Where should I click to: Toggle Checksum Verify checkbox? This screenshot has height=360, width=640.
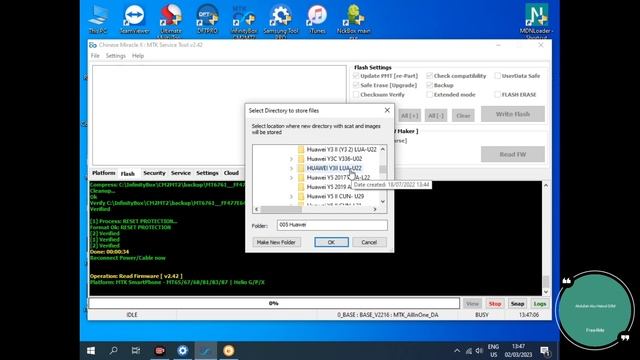click(x=356, y=95)
